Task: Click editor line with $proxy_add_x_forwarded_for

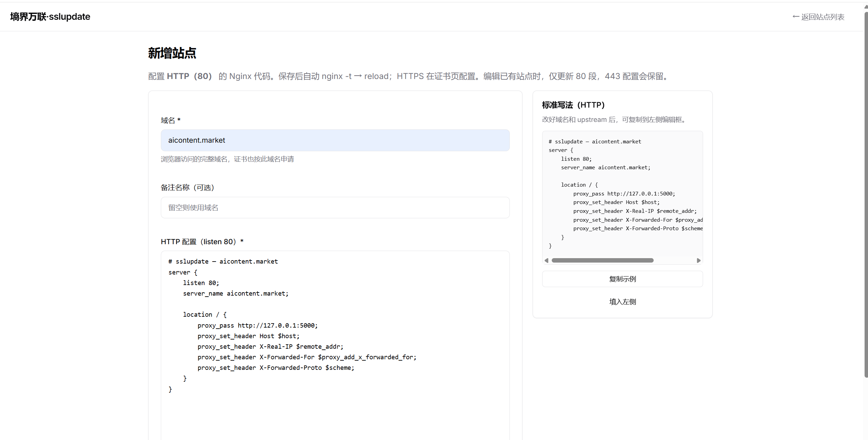Action: click(x=307, y=357)
